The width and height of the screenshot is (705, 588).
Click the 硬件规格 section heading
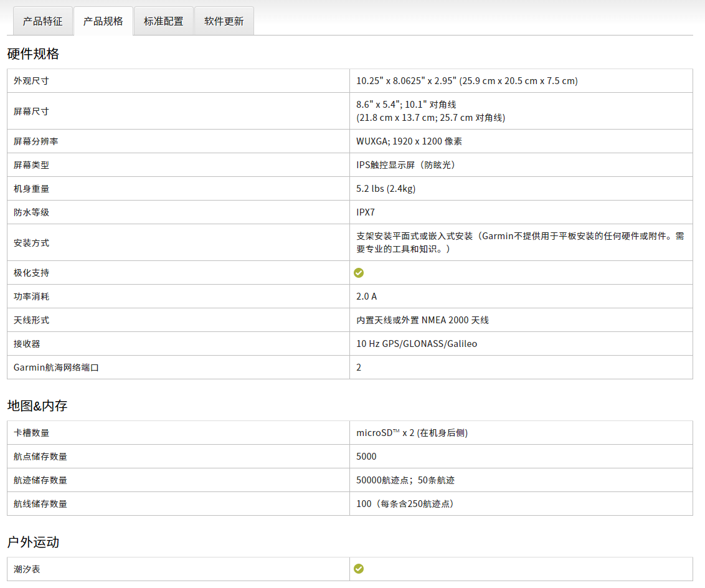[x=33, y=54]
